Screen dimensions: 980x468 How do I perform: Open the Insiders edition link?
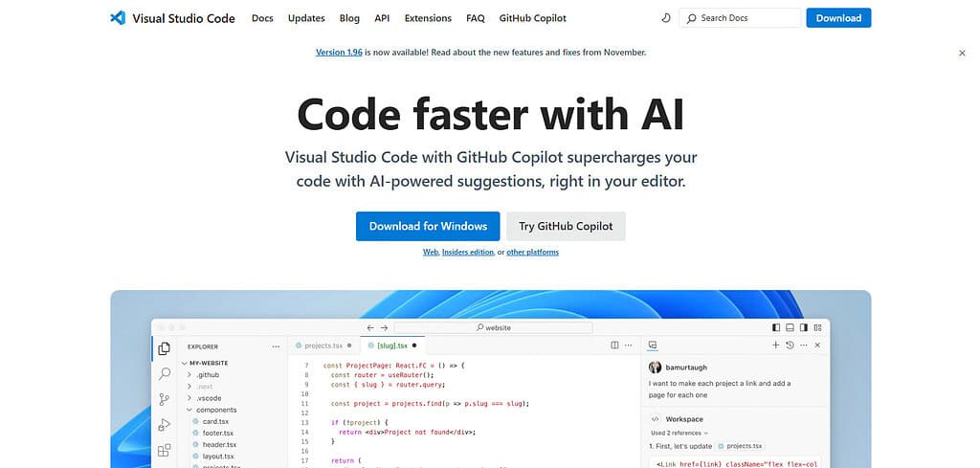click(x=468, y=253)
